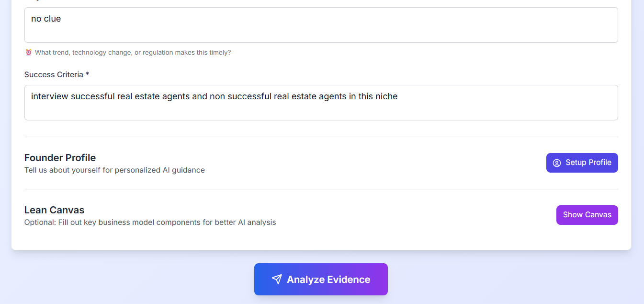Click the "Tell us about yourself" description
This screenshot has width=644, height=304.
click(114, 170)
